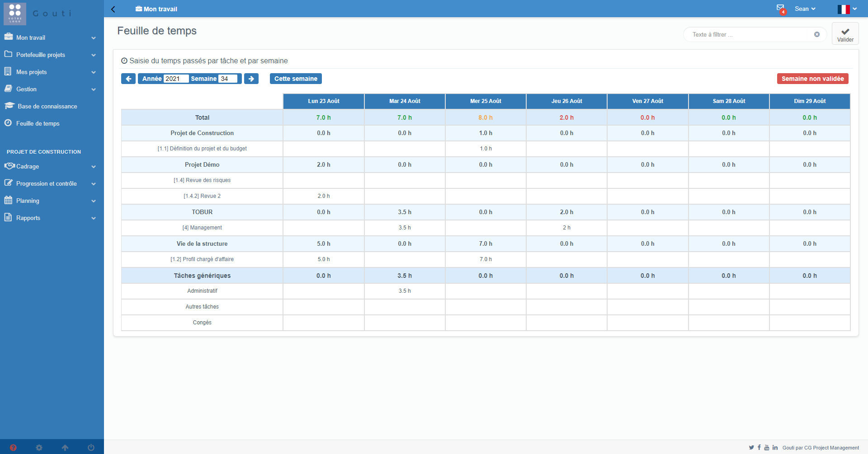The height and width of the screenshot is (454, 868).
Task: Click the Progression et contrôle edit icon
Action: (8, 183)
